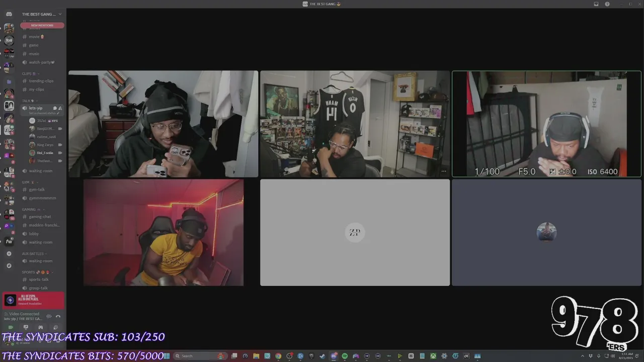Open Settings gear in the taskbar
Image resolution: width=644 pixels, height=362 pixels.
pyautogui.click(x=444, y=356)
